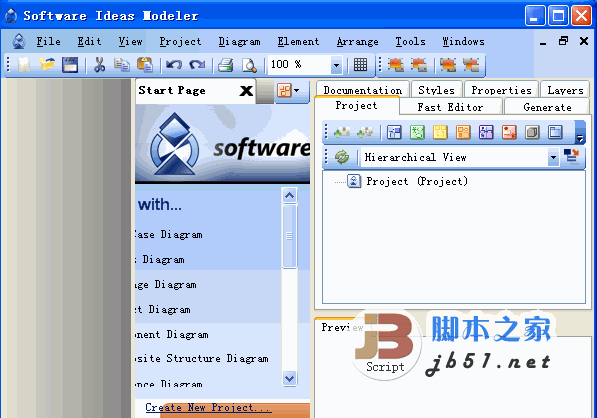Screen dimensions: 597x418
Task: Click the Save floppy disk icon
Action: [x=70, y=65]
